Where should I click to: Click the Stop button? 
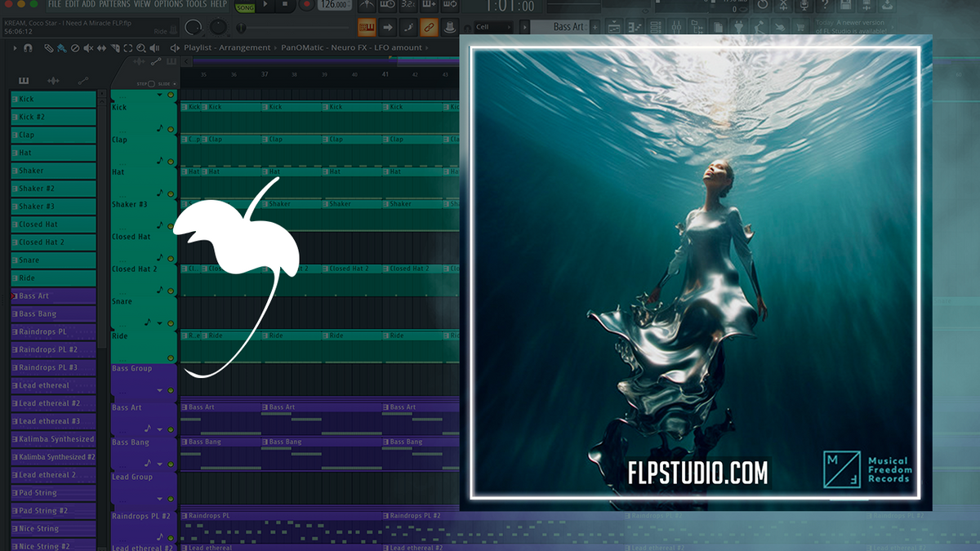(x=285, y=6)
